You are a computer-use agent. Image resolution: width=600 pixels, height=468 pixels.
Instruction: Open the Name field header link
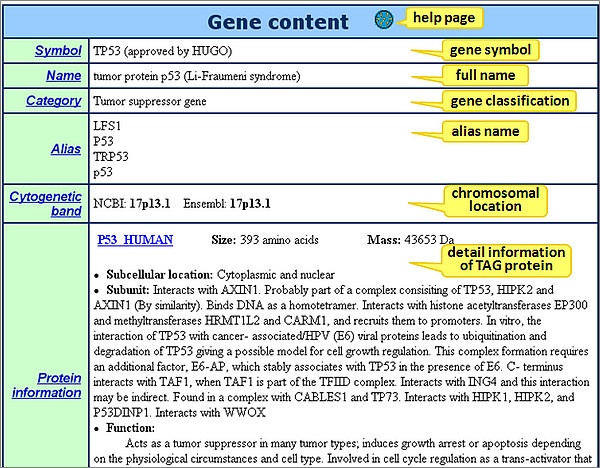64,75
